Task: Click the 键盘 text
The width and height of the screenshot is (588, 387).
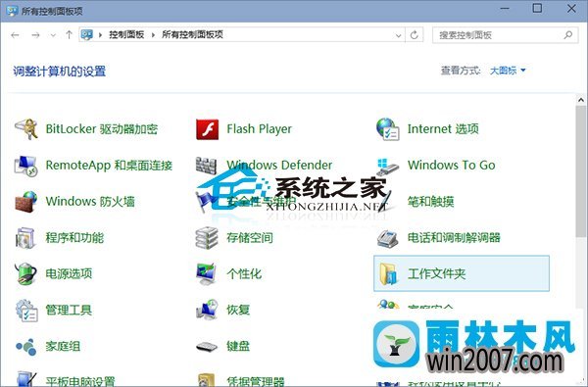Action: tap(238, 346)
